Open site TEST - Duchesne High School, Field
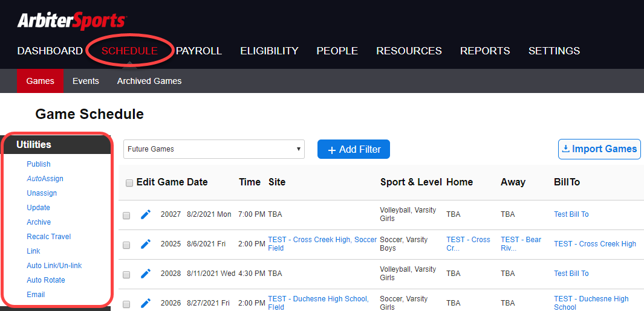This screenshot has height=311, width=644. pos(319,303)
